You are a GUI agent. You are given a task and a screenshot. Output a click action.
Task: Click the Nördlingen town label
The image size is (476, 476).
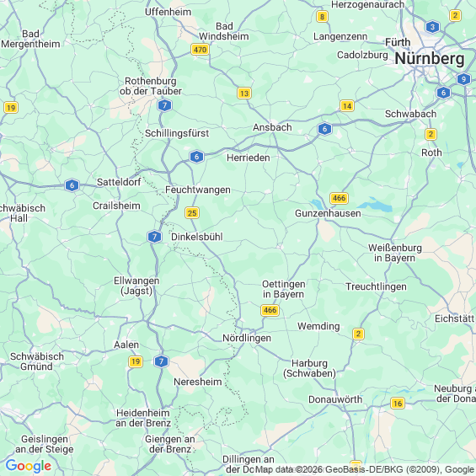247,338
